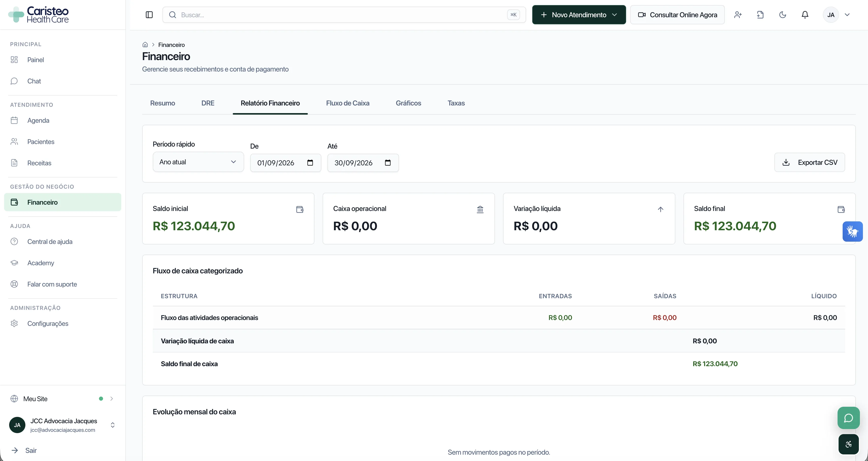Open Pacientes in the sidebar

(63, 141)
